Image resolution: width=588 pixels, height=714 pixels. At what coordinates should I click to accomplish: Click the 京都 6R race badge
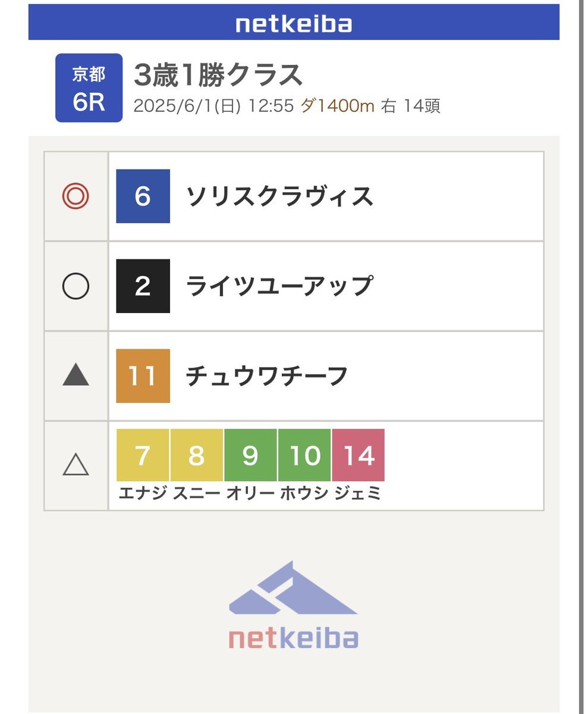89,88
